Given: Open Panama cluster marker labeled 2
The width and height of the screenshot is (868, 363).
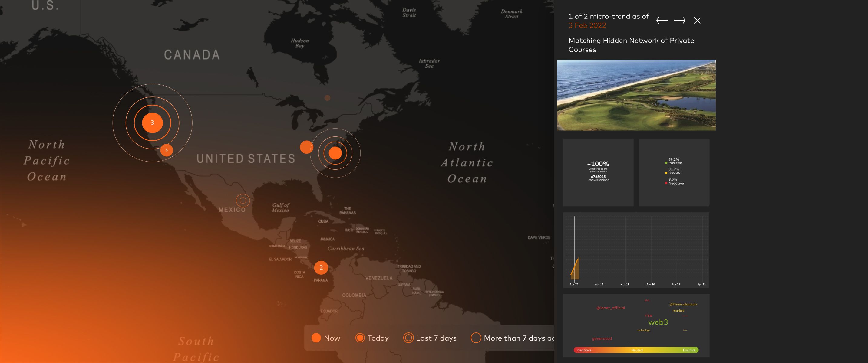Looking at the screenshot, I should tap(321, 268).
